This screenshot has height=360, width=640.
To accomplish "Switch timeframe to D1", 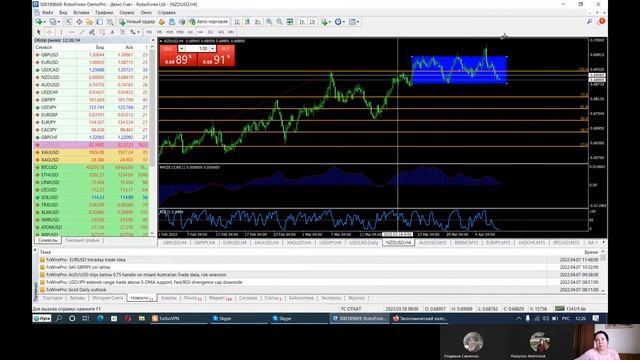I will 211,31.
